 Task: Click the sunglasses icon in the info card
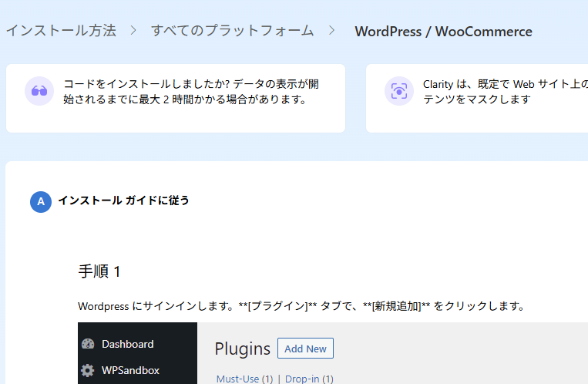[39, 91]
